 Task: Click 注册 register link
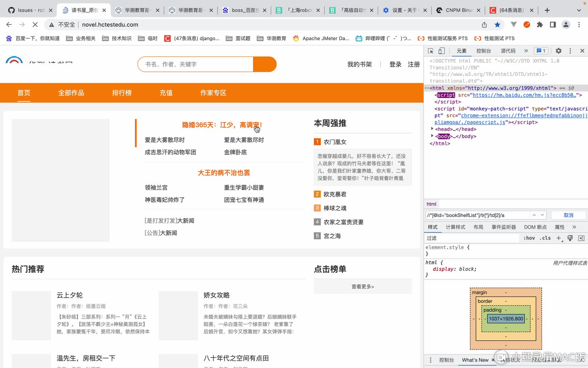point(414,64)
